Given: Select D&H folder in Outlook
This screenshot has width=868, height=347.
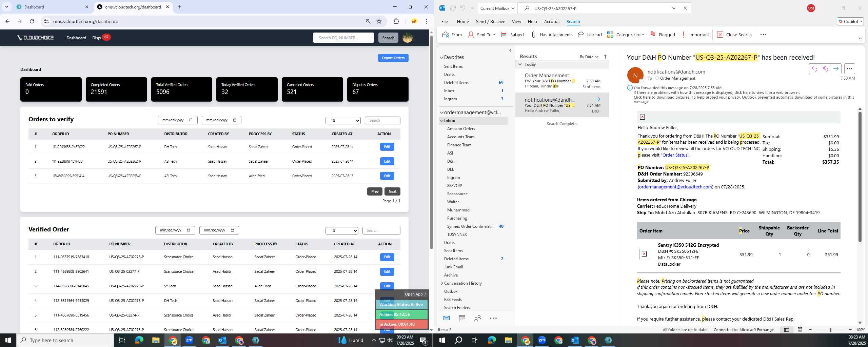Looking at the screenshot, I should tap(451, 161).
